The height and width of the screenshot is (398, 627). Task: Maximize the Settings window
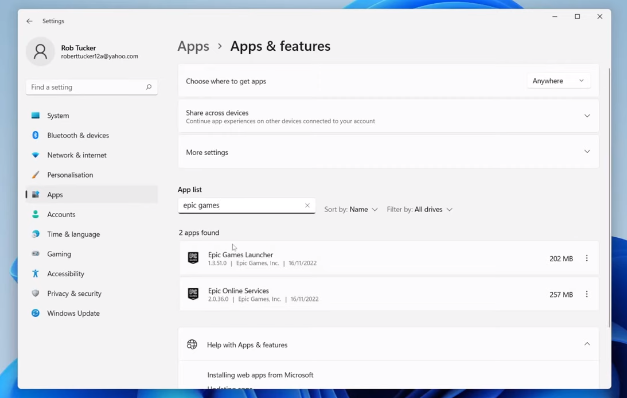[x=577, y=16]
